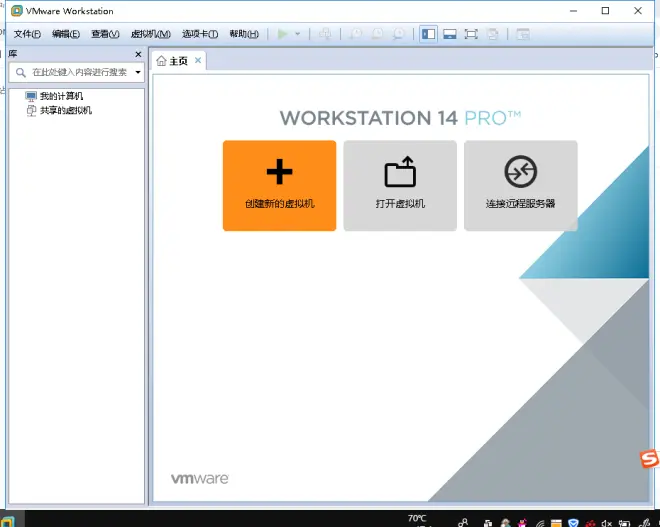Open the 虚拟机(M) menu

point(150,34)
